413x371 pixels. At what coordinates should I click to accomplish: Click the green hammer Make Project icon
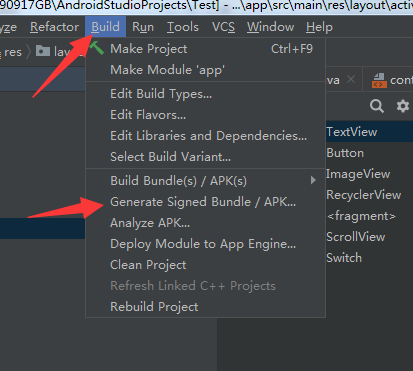tap(96, 48)
